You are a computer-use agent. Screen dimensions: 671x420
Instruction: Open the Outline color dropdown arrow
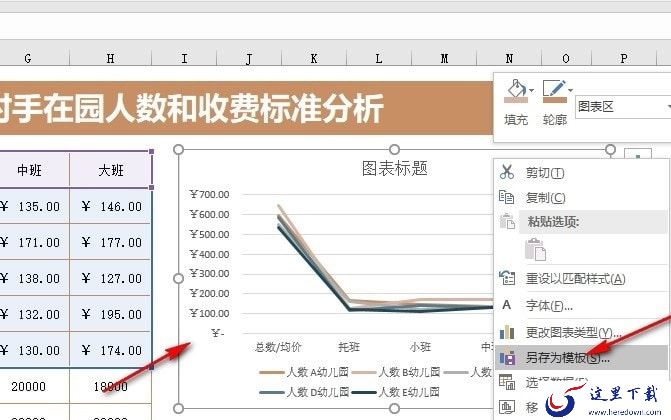(570, 90)
